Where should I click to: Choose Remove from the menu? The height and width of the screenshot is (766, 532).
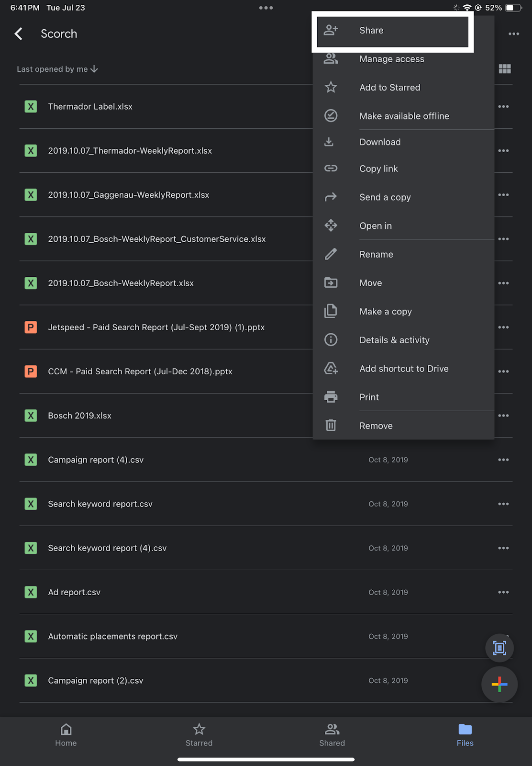pyautogui.click(x=403, y=426)
